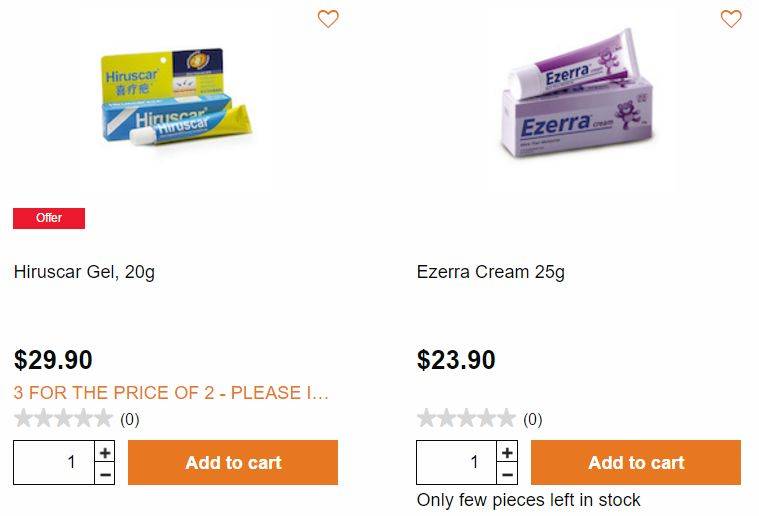Open the Hiruscar Gel, 20g title link
This screenshot has width=759, height=516.
(84, 272)
